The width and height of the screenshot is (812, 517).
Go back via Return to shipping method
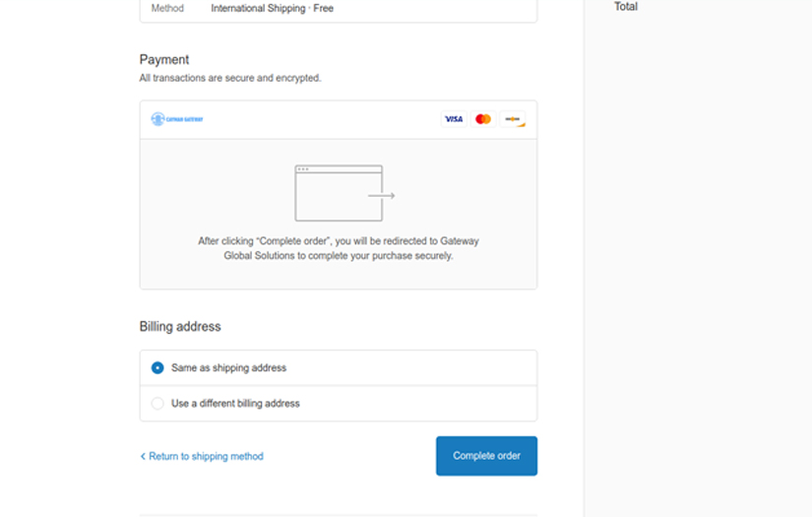tap(206, 457)
